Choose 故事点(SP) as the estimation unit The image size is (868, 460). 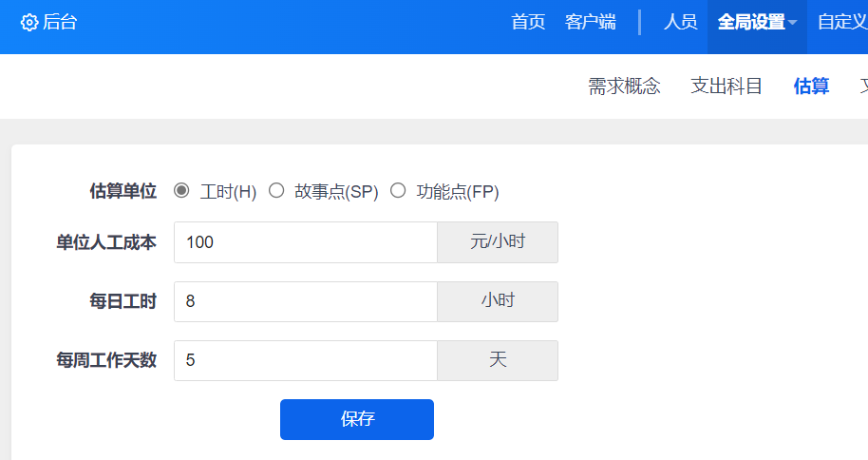coord(276,191)
